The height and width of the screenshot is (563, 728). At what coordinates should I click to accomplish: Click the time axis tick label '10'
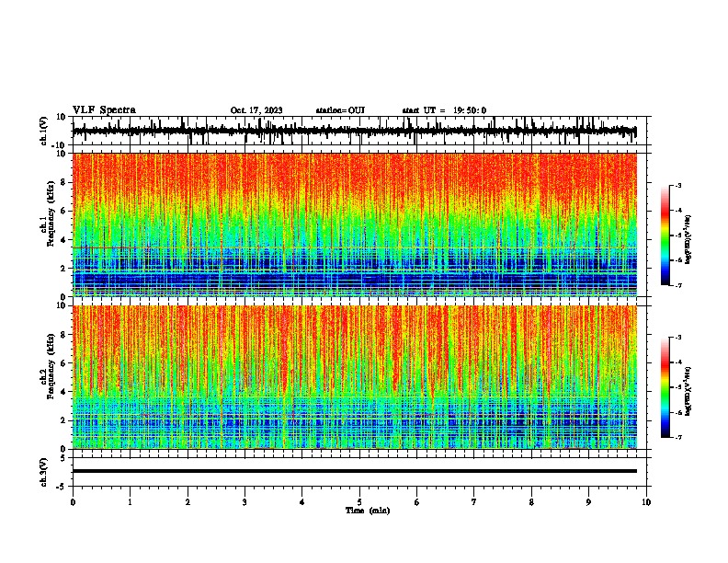pos(646,502)
